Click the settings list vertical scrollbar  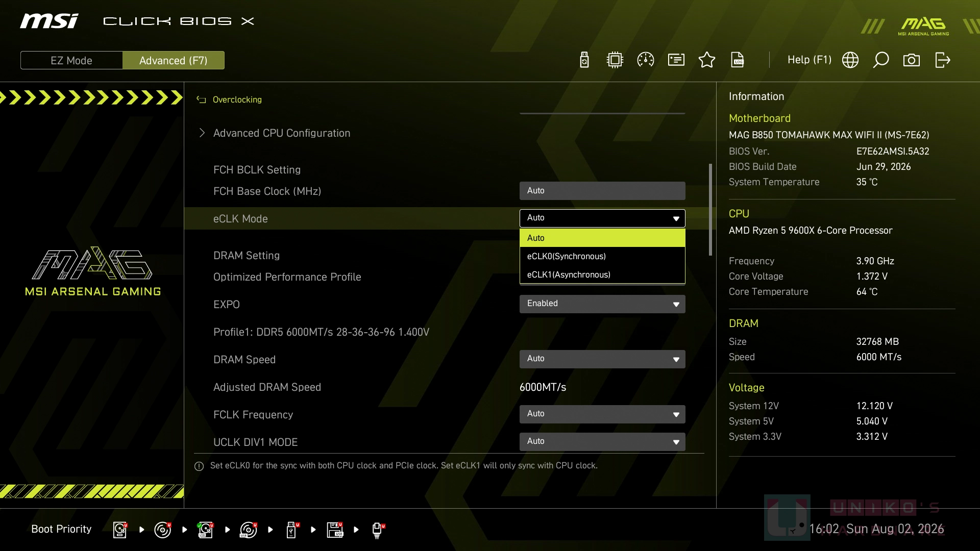pyautogui.click(x=710, y=210)
